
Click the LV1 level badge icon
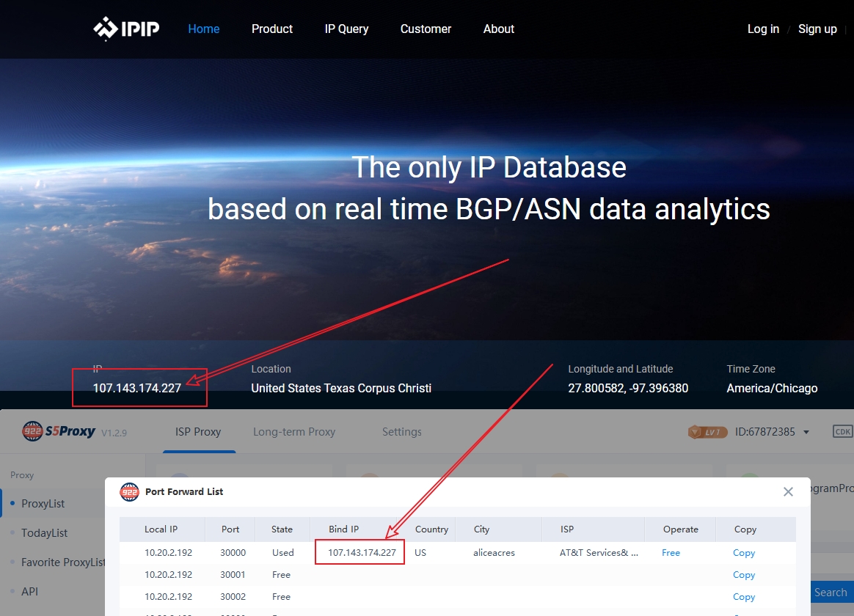pos(707,432)
